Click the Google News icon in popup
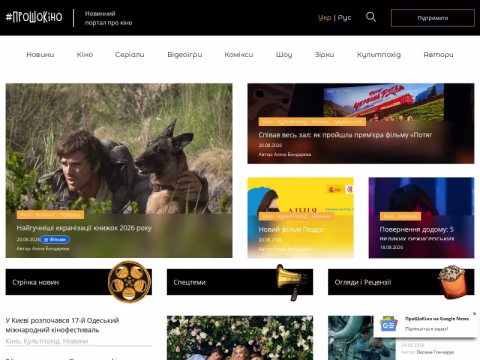 [x=388, y=324]
